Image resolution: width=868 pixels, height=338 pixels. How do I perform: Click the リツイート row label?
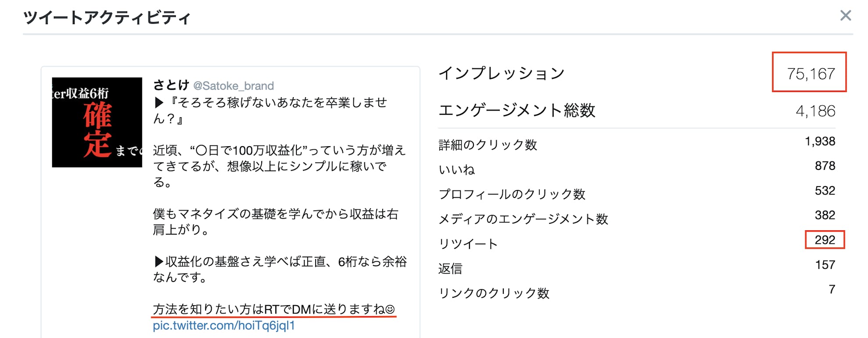(x=468, y=244)
